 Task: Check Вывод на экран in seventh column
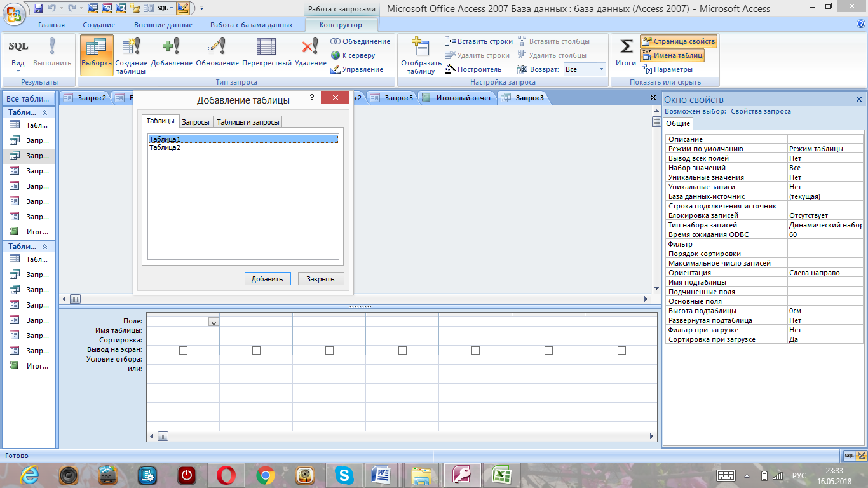click(x=621, y=350)
